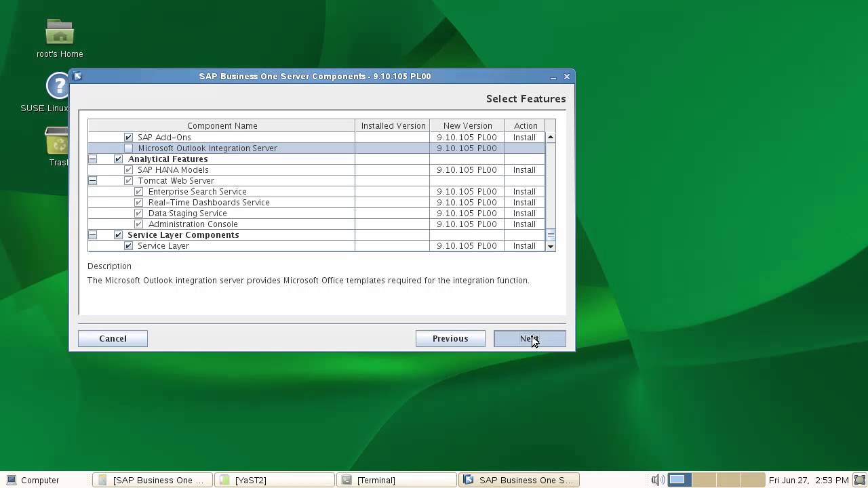Toggle the Service Layer checkbox
Viewport: 868px width, 488px height.
128,246
